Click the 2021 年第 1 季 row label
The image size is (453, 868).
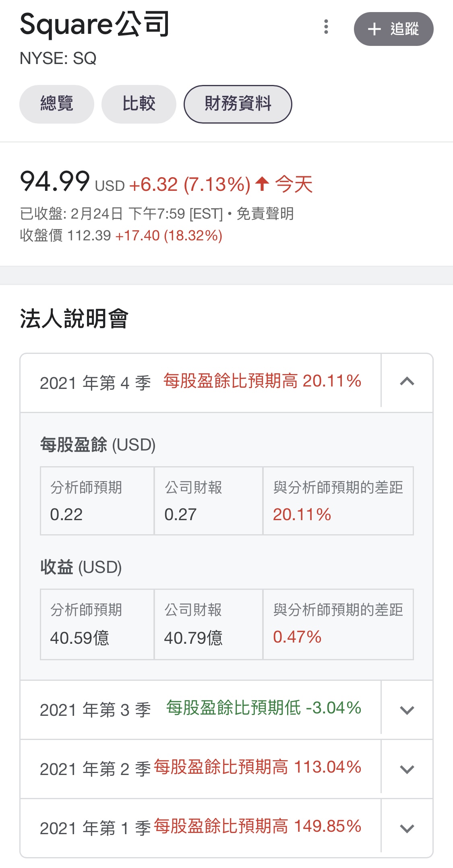click(95, 828)
